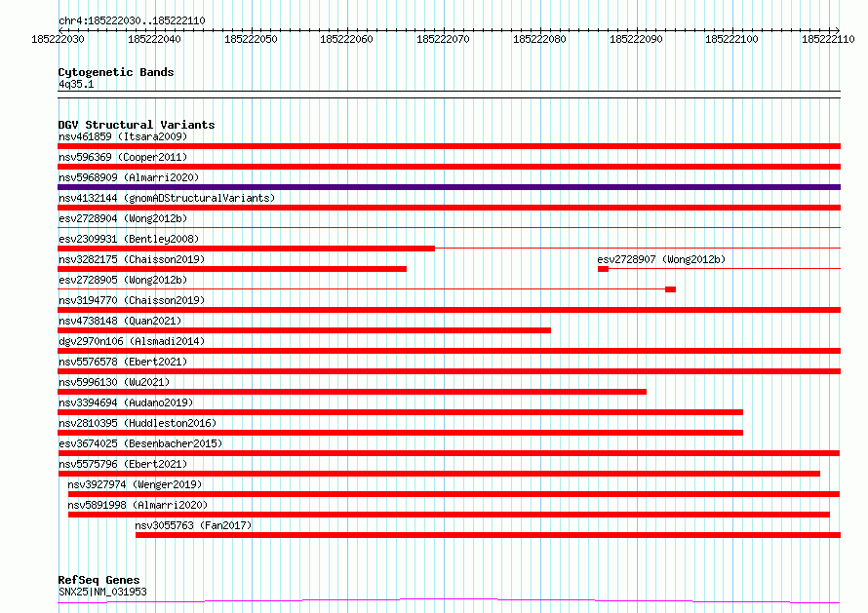Image resolution: width=868 pixels, height=613 pixels.
Task: Open nsv3282175 (Chaisson2019) label
Action: pos(132,259)
